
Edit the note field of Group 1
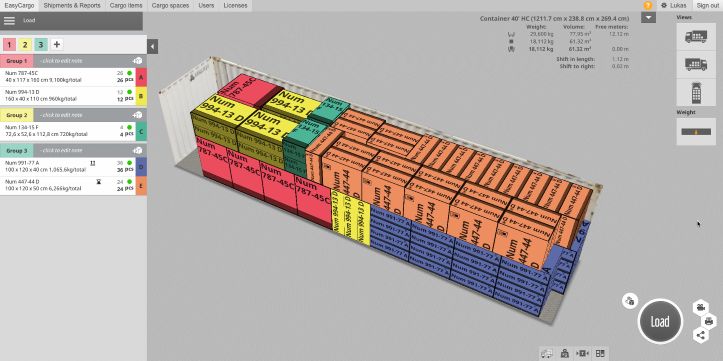pos(60,61)
